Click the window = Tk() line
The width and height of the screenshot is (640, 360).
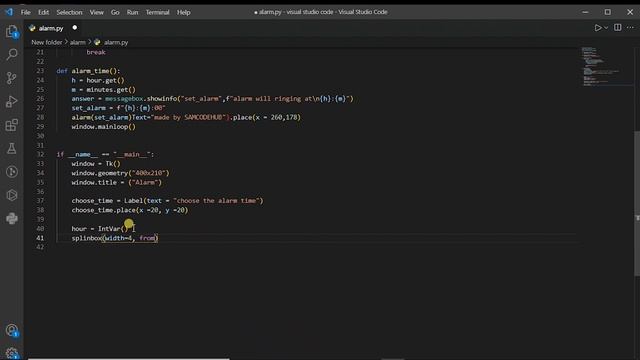(x=96, y=164)
